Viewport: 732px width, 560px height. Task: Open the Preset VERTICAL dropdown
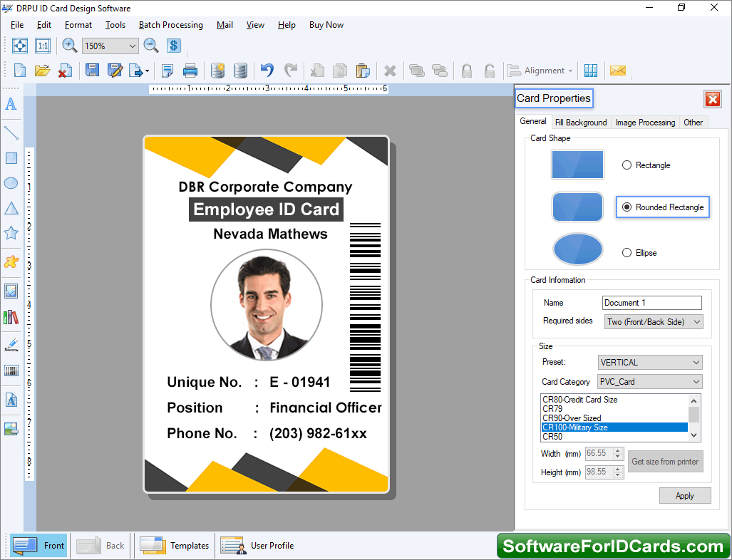point(650,362)
